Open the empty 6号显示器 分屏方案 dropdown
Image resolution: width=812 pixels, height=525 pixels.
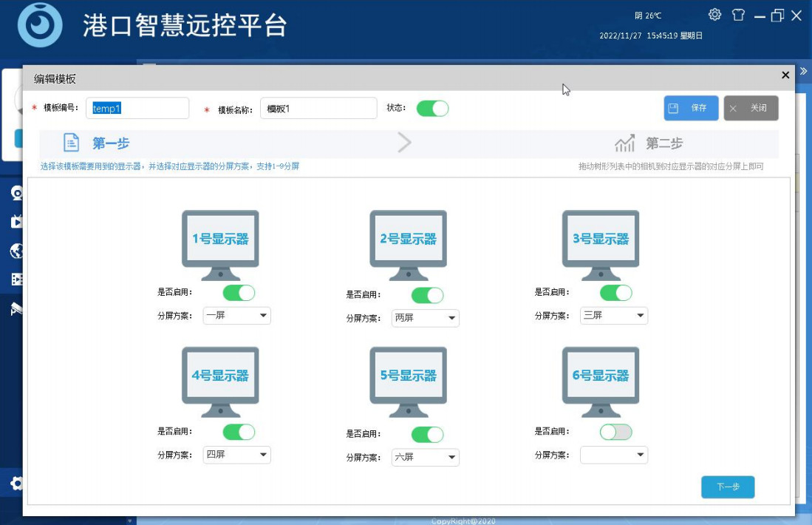613,454
